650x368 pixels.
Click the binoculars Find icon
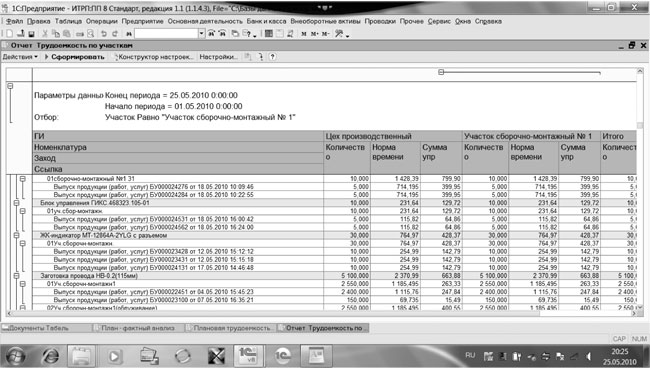(x=129, y=34)
